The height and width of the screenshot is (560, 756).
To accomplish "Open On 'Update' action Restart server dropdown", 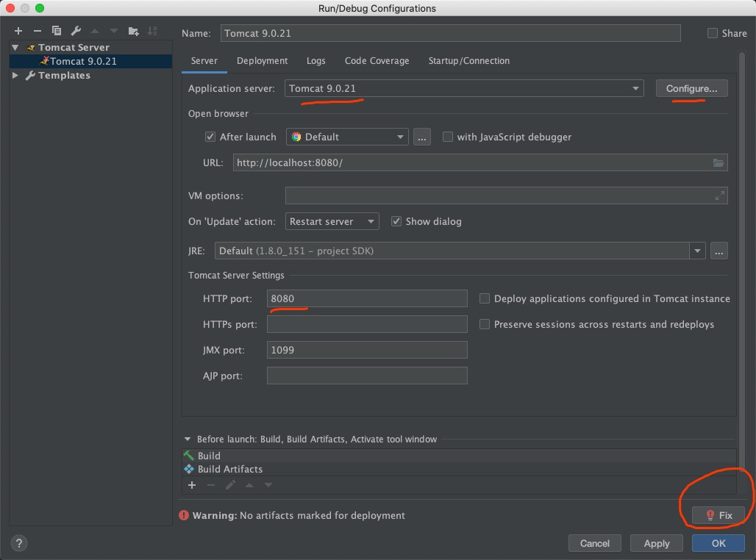I will (332, 221).
